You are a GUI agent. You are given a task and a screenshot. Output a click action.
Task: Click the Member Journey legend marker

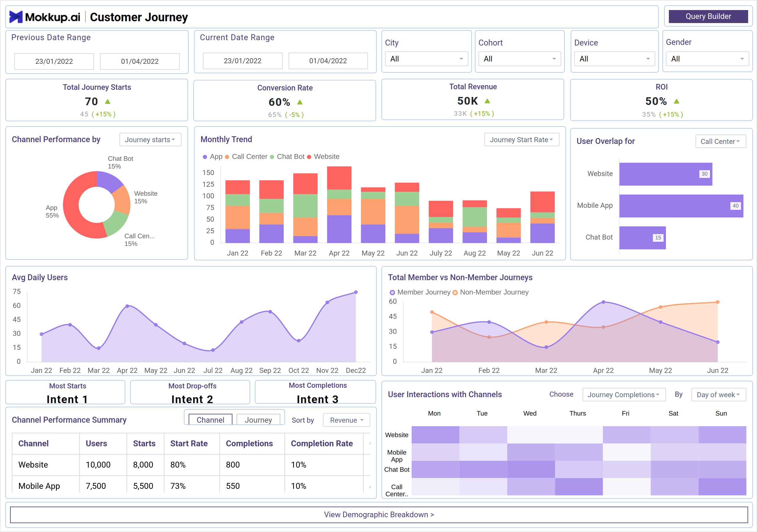point(392,292)
